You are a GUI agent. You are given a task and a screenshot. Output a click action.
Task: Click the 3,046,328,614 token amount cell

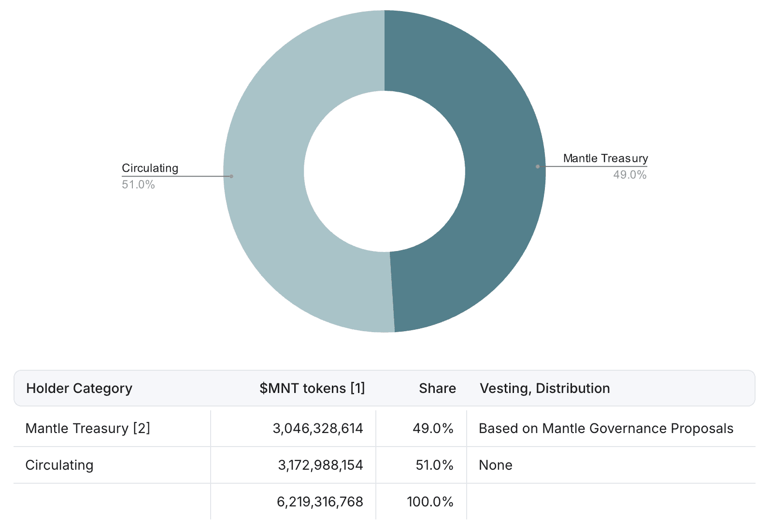[318, 428]
